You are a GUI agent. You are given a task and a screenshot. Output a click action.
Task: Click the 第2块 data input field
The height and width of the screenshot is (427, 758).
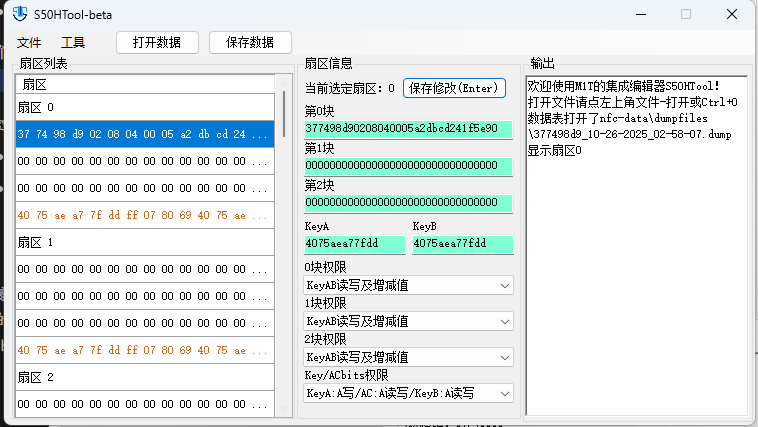click(408, 202)
